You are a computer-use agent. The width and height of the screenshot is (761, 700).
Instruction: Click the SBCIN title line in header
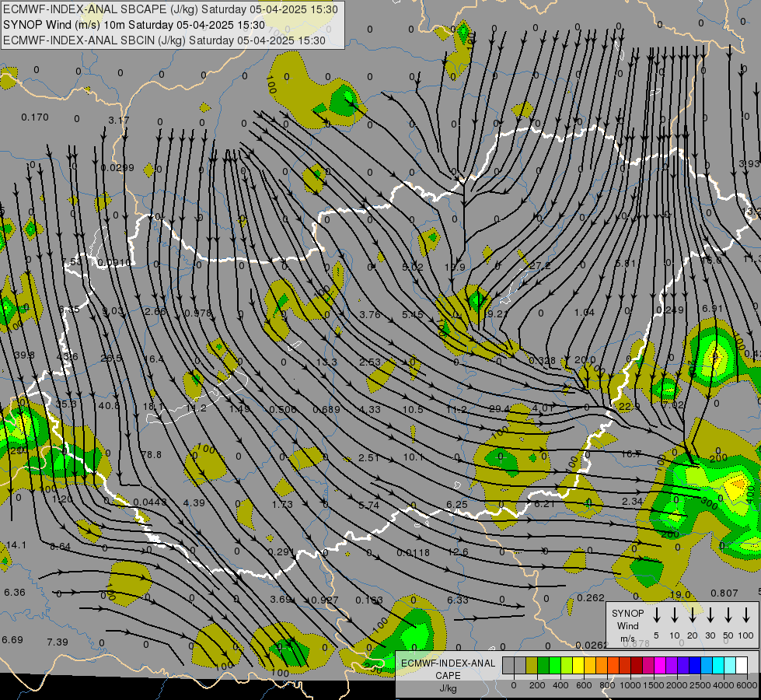164,40
